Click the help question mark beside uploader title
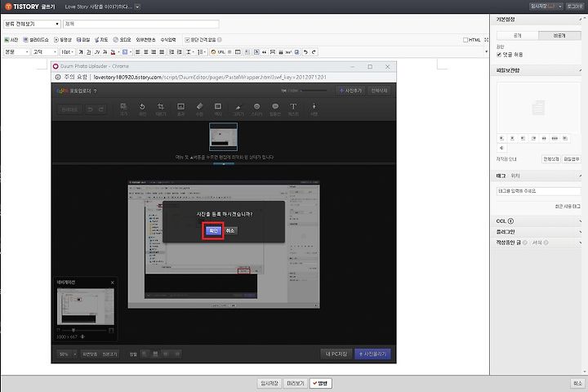The image size is (588, 392). click(x=96, y=91)
